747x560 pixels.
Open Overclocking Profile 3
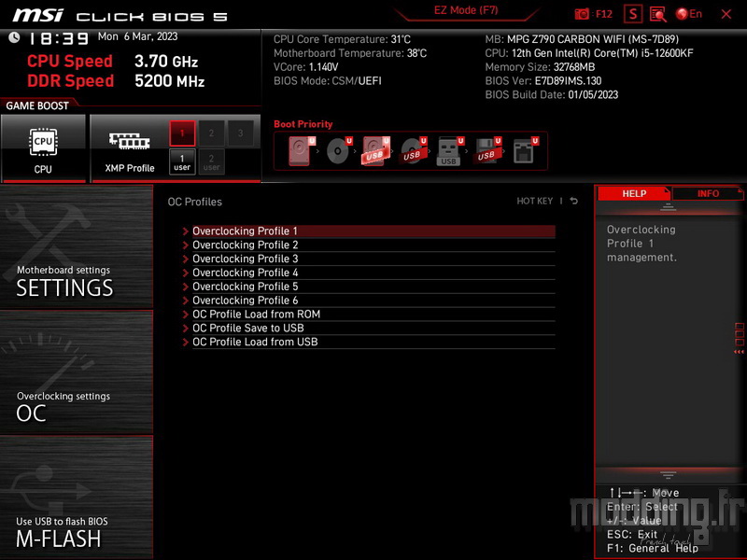pos(373,259)
